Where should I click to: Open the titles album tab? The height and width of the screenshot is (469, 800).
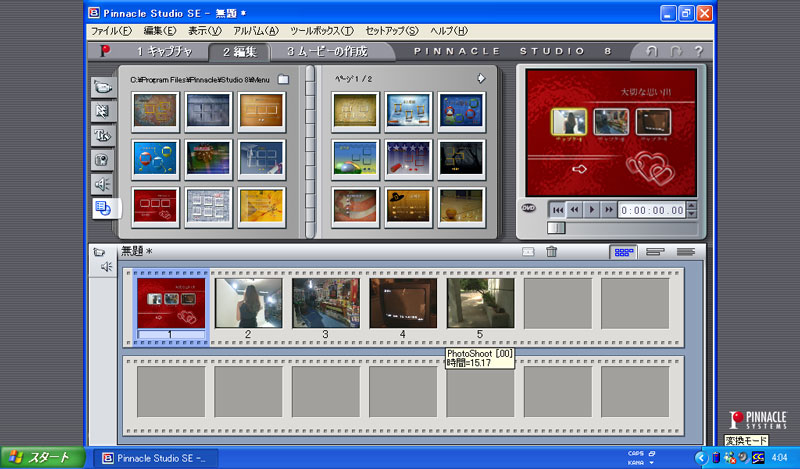[102, 135]
